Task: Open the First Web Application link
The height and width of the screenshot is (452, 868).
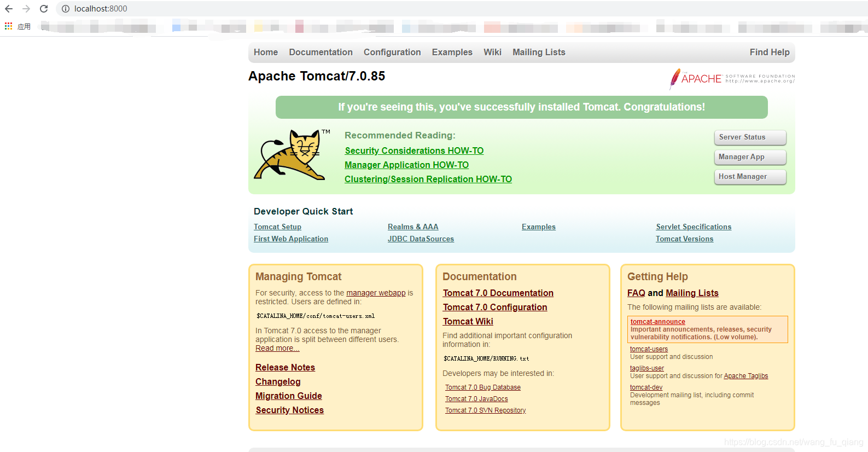Action: [291, 239]
